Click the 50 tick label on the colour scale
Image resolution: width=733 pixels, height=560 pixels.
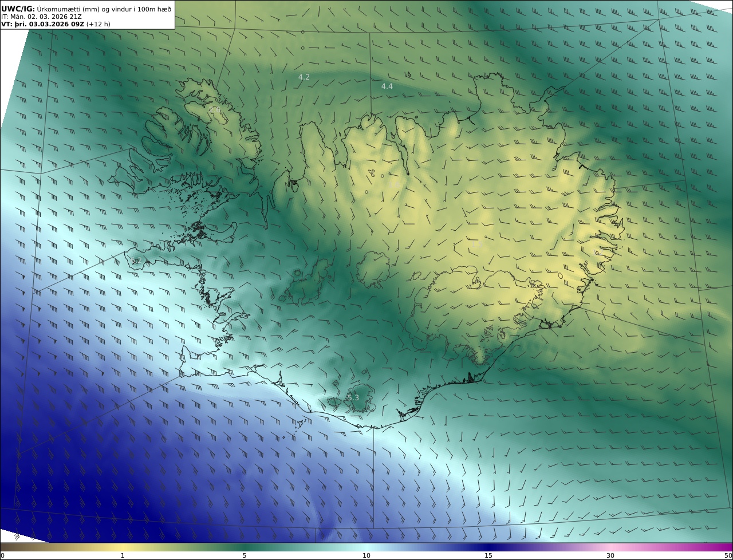pyautogui.click(x=728, y=555)
